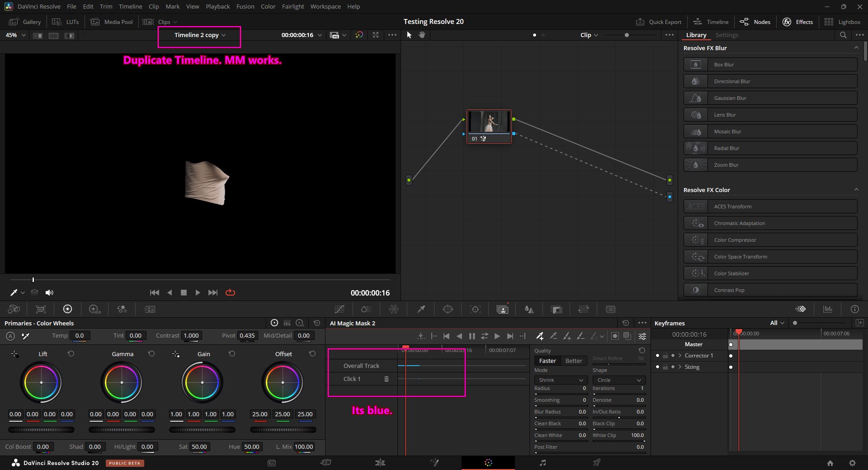The height and width of the screenshot is (470, 868).
Task: Select the Lens Blur effect
Action: click(770, 115)
